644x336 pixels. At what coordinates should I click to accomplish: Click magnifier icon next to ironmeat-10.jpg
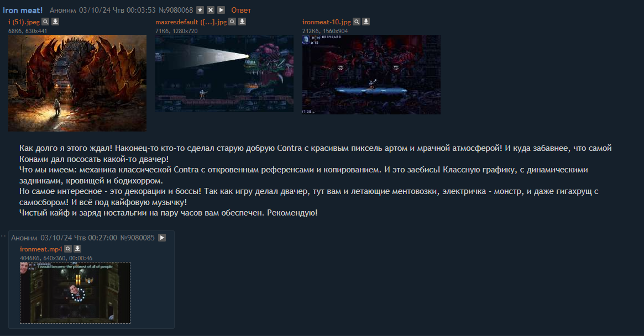[357, 22]
